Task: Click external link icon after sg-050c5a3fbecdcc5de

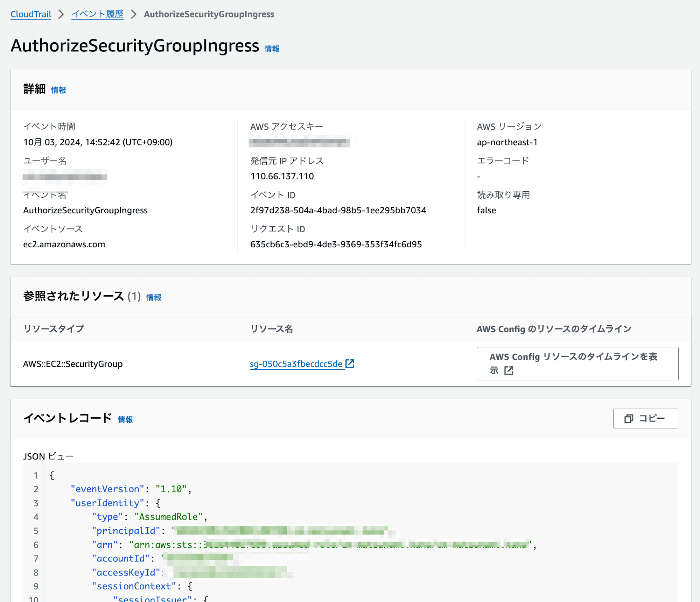Action: click(350, 363)
